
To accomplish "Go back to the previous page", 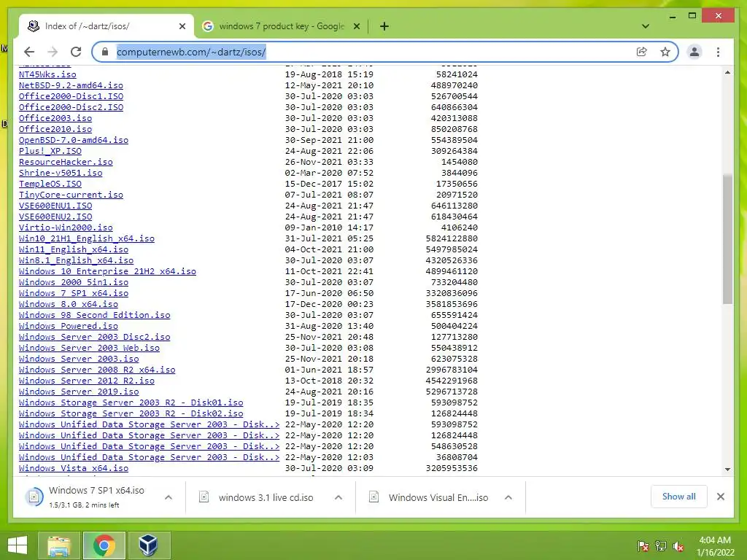I will pyautogui.click(x=29, y=52).
